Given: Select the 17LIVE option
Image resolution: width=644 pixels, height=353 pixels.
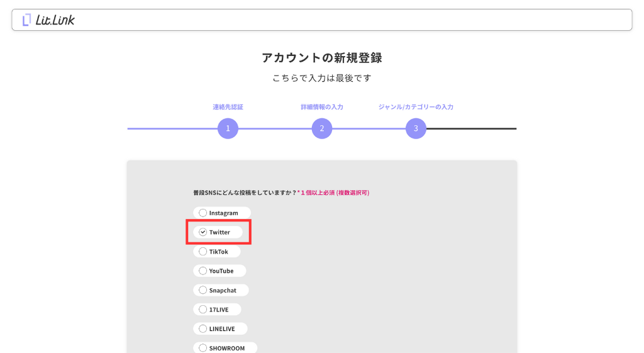Looking at the screenshot, I should (x=217, y=310).
